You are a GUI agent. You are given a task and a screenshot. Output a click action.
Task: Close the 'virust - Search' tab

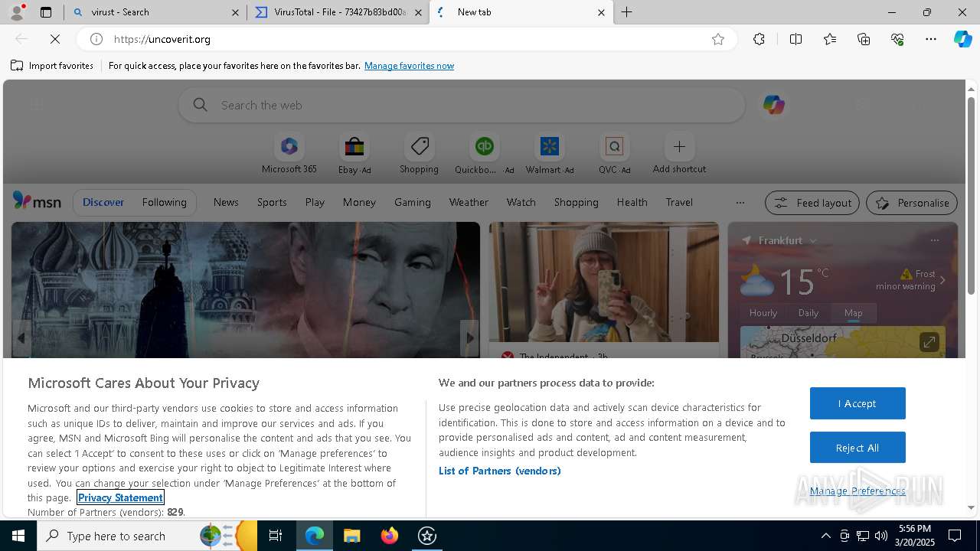click(x=235, y=12)
